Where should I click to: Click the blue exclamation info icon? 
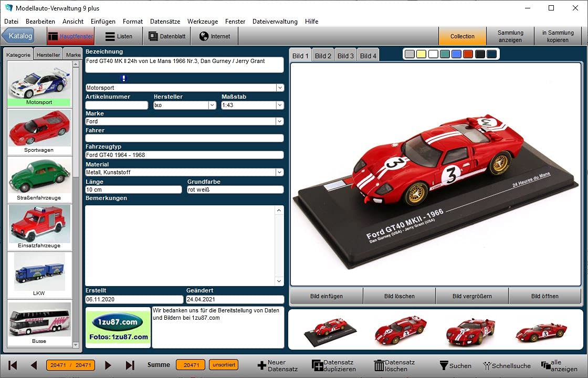(x=124, y=78)
